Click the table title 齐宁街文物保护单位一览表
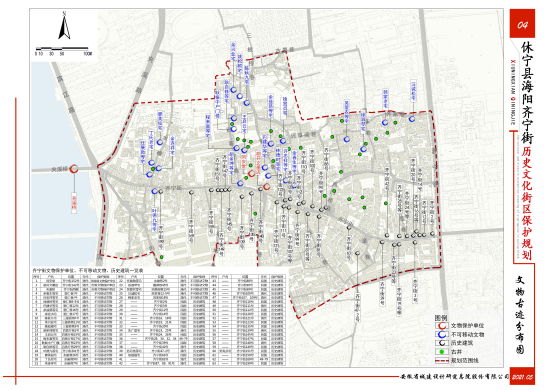 point(88,271)
